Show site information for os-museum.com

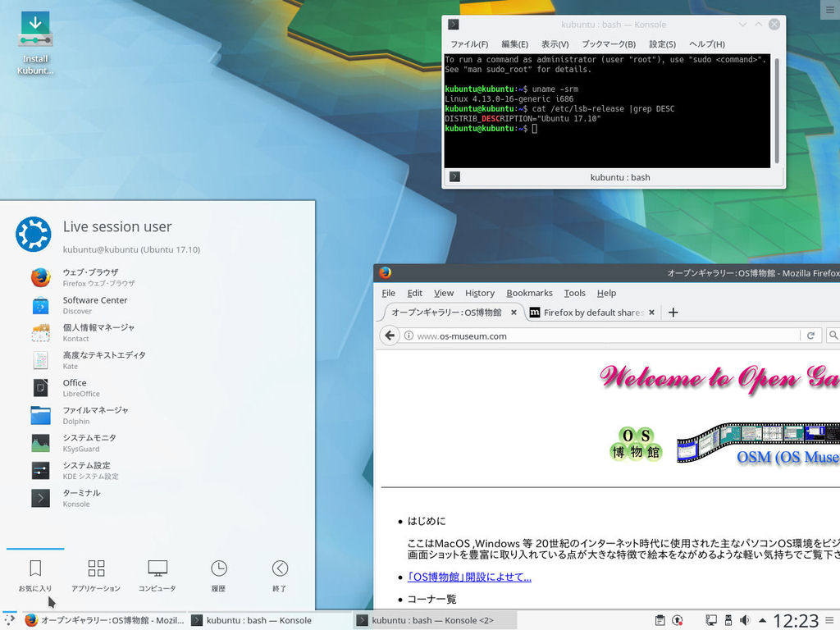click(409, 336)
